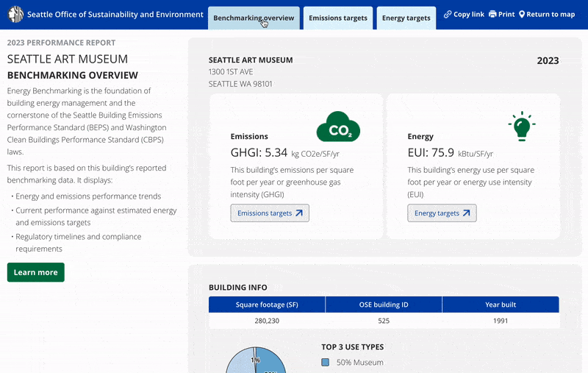Click the EUI: 75.9 value
This screenshot has height=373, width=588.
(431, 153)
